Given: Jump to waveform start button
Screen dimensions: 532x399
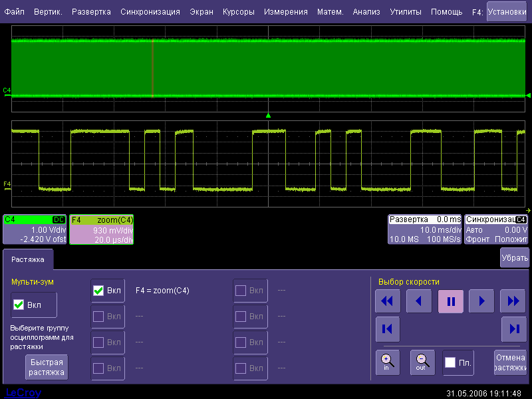Looking at the screenshot, I should 388,329.
